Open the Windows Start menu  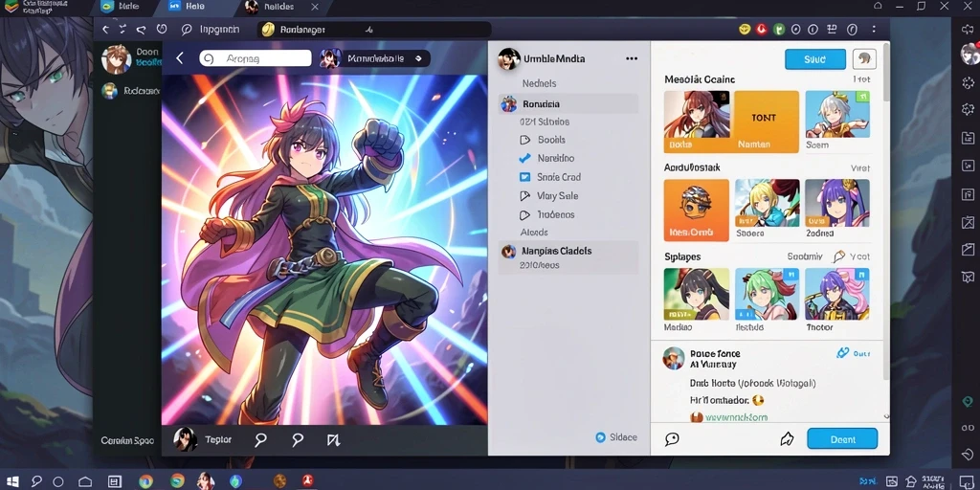coord(11,481)
